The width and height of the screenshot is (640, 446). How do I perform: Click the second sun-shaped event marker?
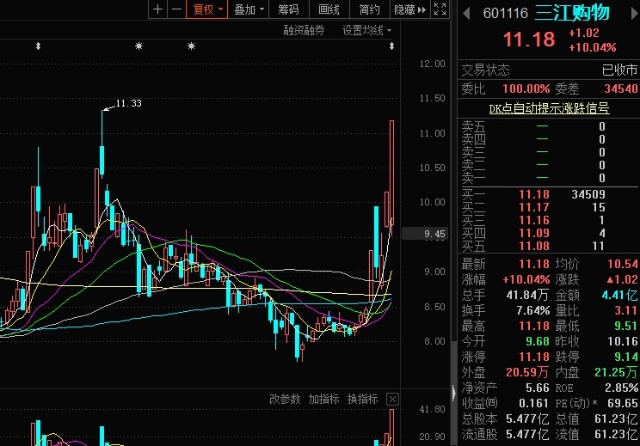tap(191, 47)
